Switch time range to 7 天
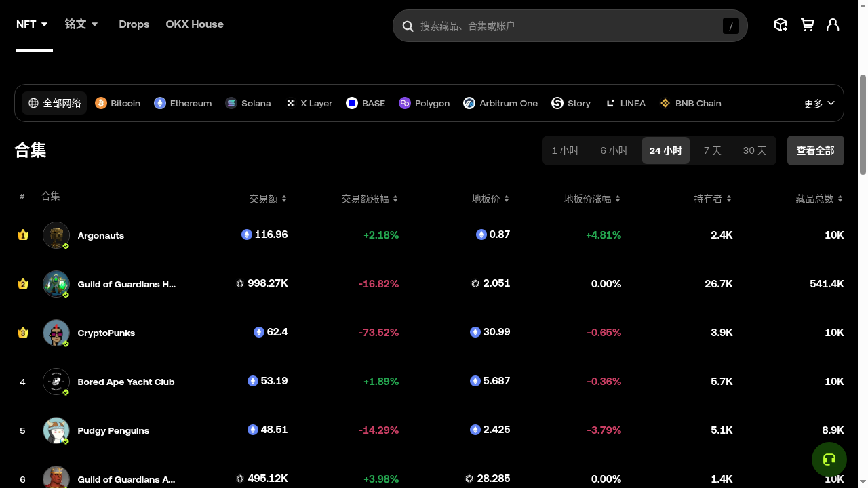 pyautogui.click(x=712, y=150)
